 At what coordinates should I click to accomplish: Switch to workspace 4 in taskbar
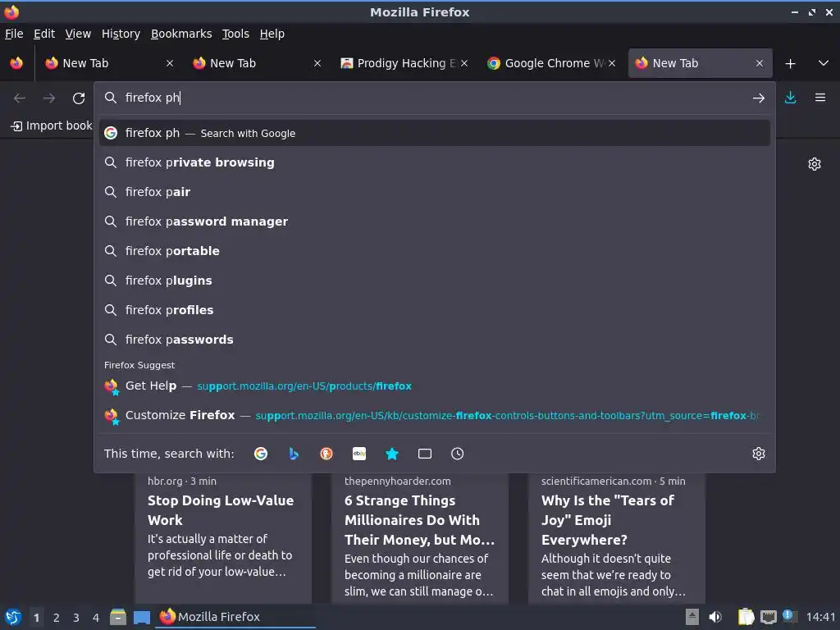(x=96, y=618)
